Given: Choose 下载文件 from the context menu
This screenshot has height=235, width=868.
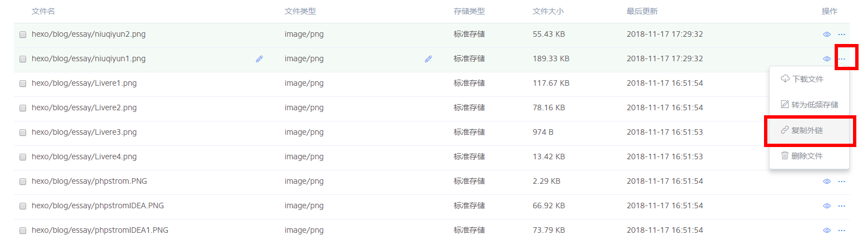Looking at the screenshot, I should click(809, 79).
